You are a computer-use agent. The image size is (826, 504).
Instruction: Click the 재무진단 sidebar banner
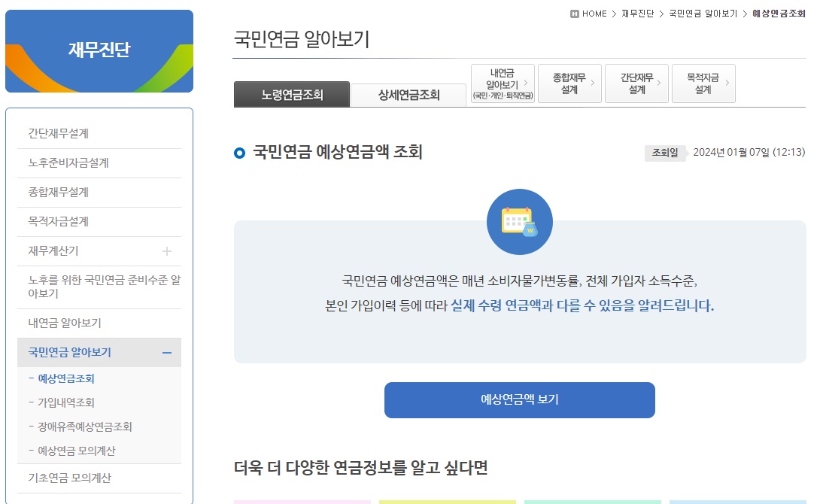pyautogui.click(x=99, y=51)
